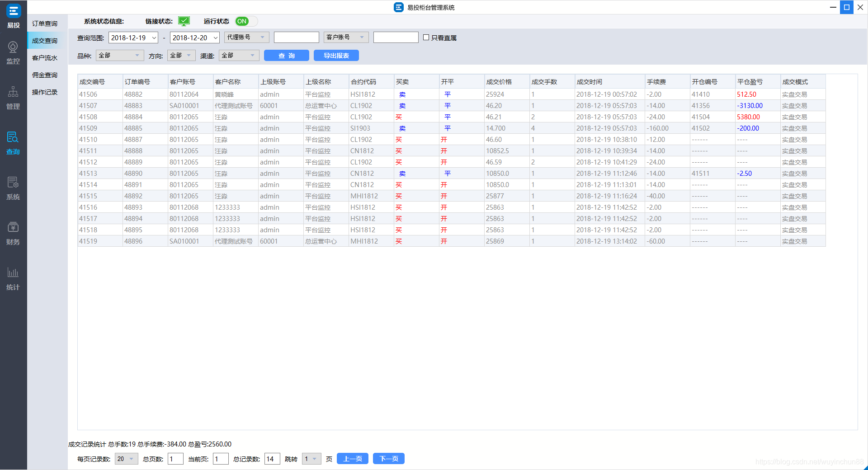Click order number 48890
Viewport: 868px width, 470px height.
coord(133,174)
